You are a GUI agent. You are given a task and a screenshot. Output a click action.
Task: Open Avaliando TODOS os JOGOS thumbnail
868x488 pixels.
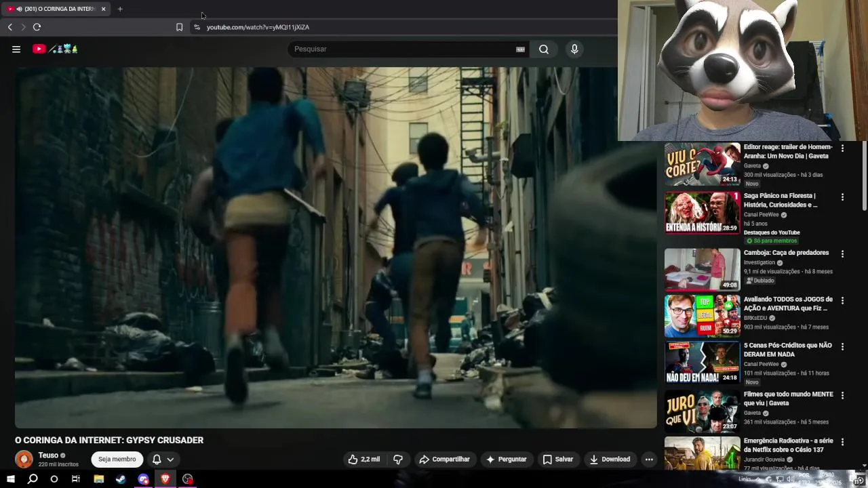(703, 316)
